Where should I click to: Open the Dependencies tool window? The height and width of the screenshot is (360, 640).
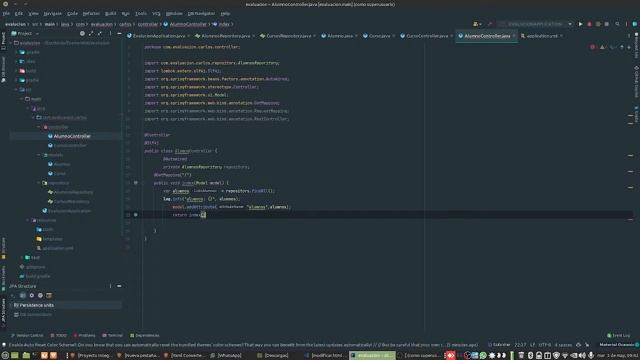click(x=144, y=336)
